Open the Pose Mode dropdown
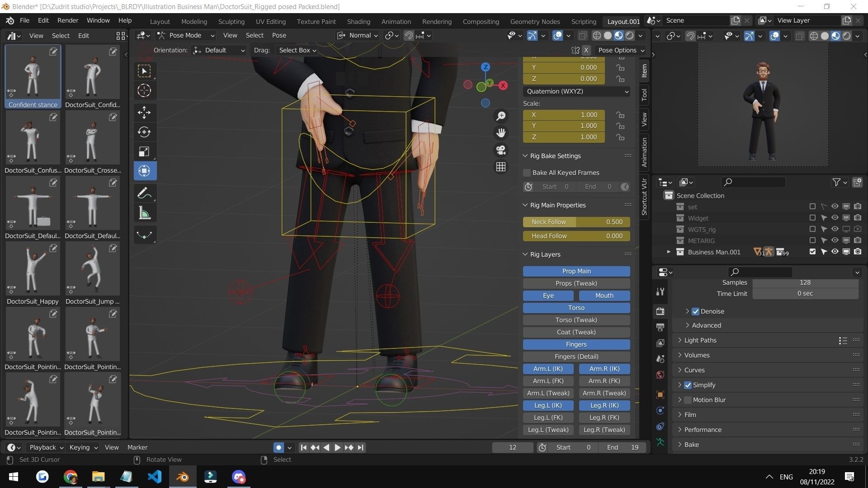This screenshot has height=488, width=868. pyautogui.click(x=186, y=35)
